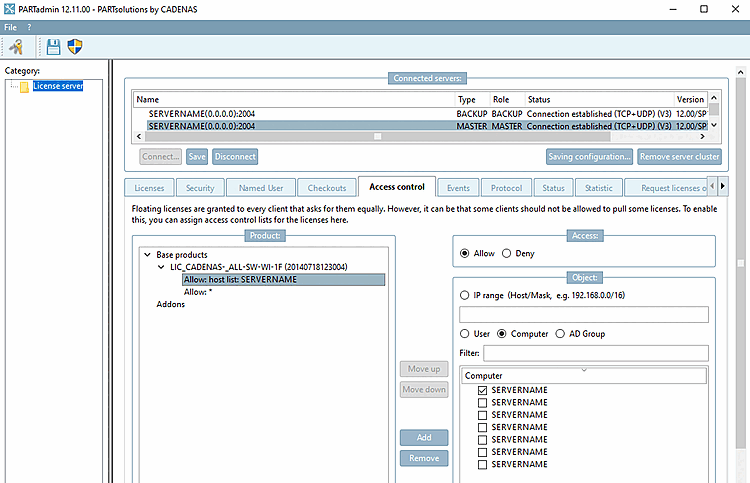Click the save floppy disk icon
Viewport: 750px width, 483px height.
point(54,47)
